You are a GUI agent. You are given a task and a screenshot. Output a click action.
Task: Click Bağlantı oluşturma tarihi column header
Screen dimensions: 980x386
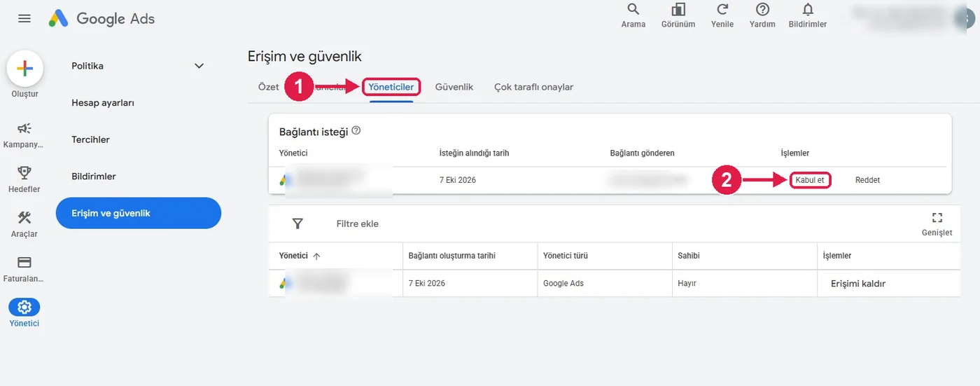tap(452, 256)
